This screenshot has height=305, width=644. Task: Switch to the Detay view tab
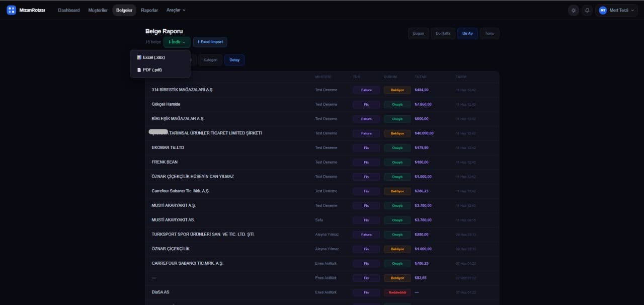point(234,60)
